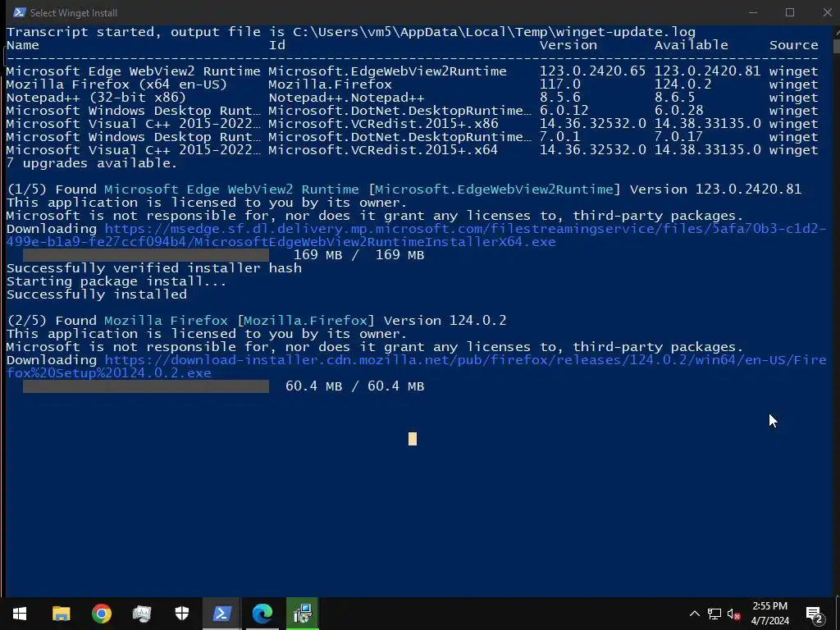Switch to the PowerShell taskbar icon
Screen dimensions: 840x630
[x=221, y=614]
